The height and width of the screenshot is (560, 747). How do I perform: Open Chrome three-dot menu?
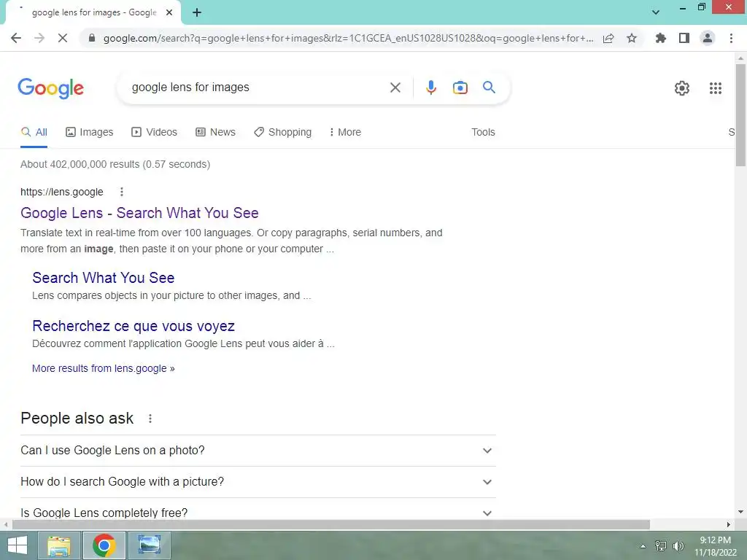click(x=731, y=38)
